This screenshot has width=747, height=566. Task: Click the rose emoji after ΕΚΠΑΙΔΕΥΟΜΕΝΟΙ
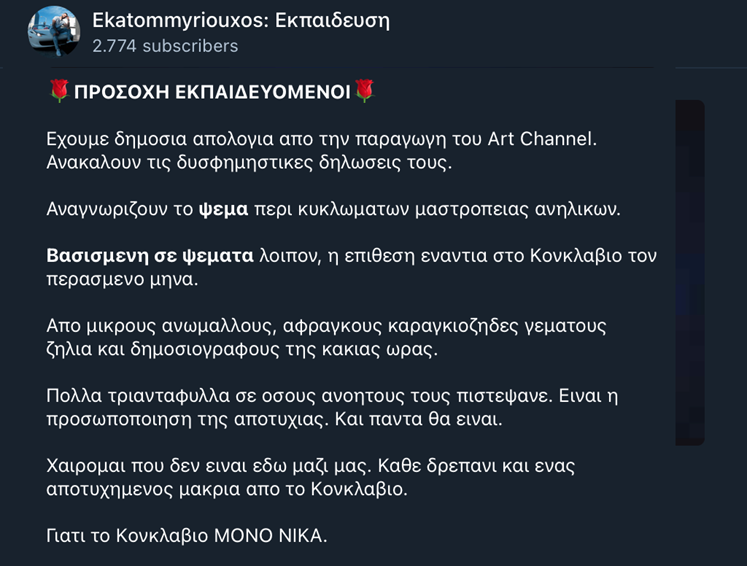click(x=364, y=91)
